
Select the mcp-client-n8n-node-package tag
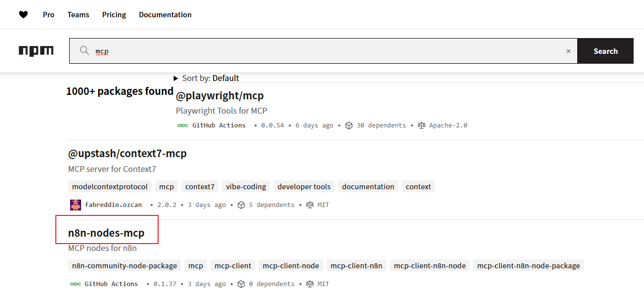tap(528, 266)
